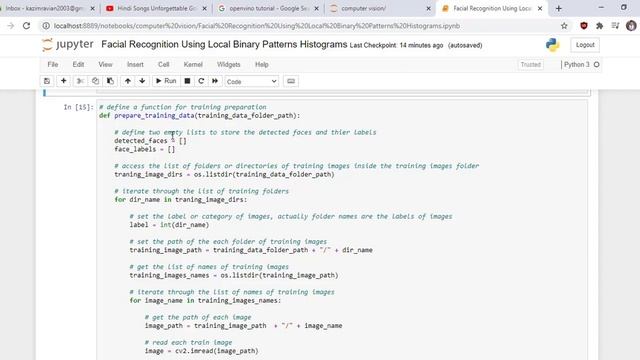Insert cell below with the plus icon

click(64, 81)
